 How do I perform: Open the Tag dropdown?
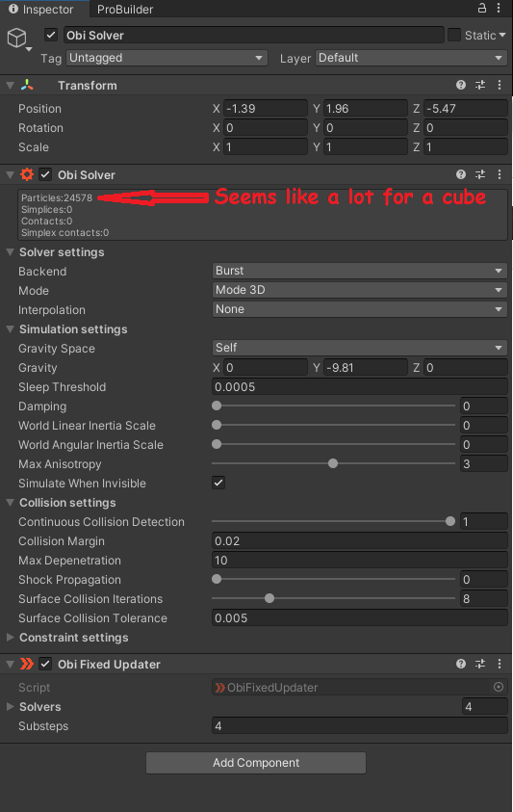tap(167, 58)
